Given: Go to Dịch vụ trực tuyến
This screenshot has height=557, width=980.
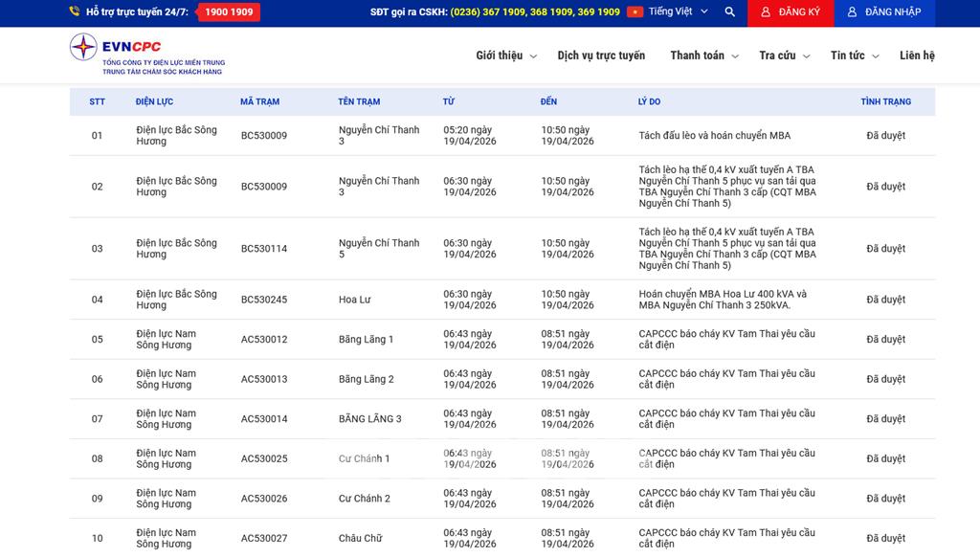Looking at the screenshot, I should coord(601,56).
